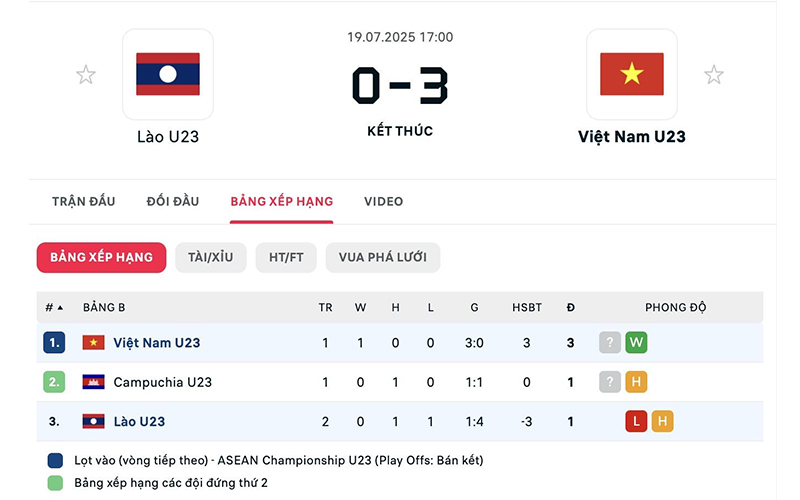Click the Vietnam flag logo in header
Viewport: 800px width, 500px height.
click(x=632, y=74)
